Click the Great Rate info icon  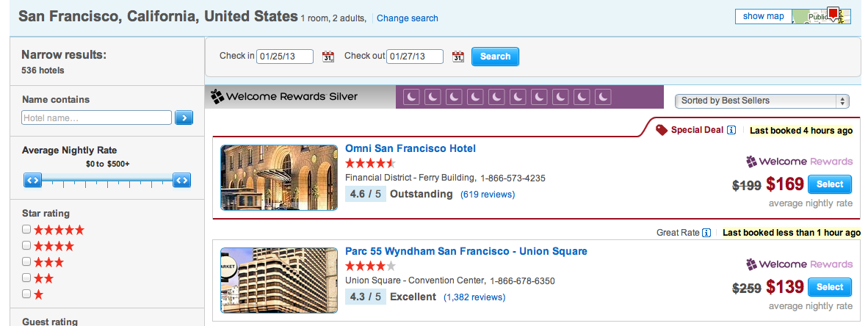point(706,233)
